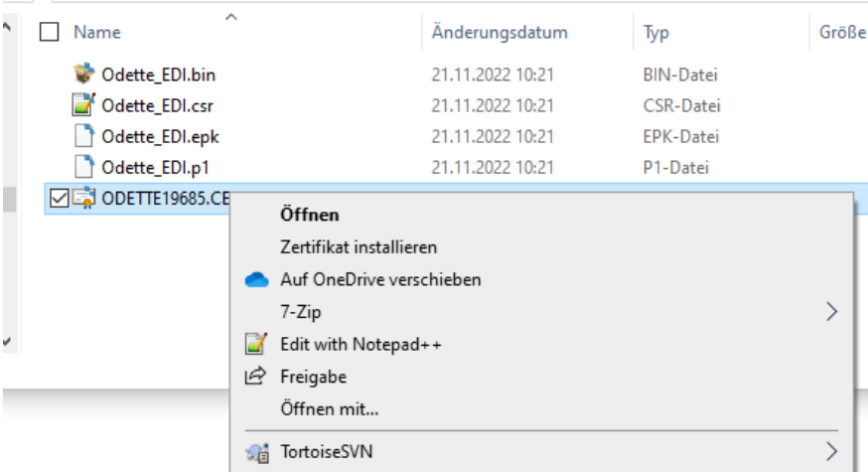Click the date cell of Odette_EDI.epk

[x=493, y=137]
